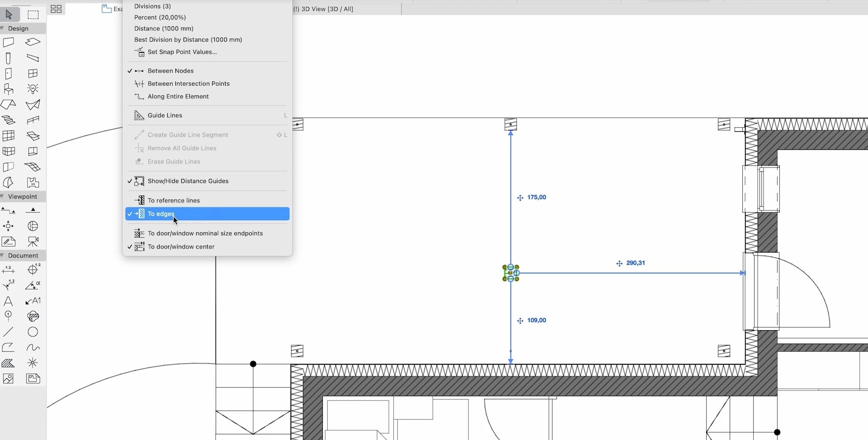
Task: Select the Object (chair) tool
Action: [9, 89]
